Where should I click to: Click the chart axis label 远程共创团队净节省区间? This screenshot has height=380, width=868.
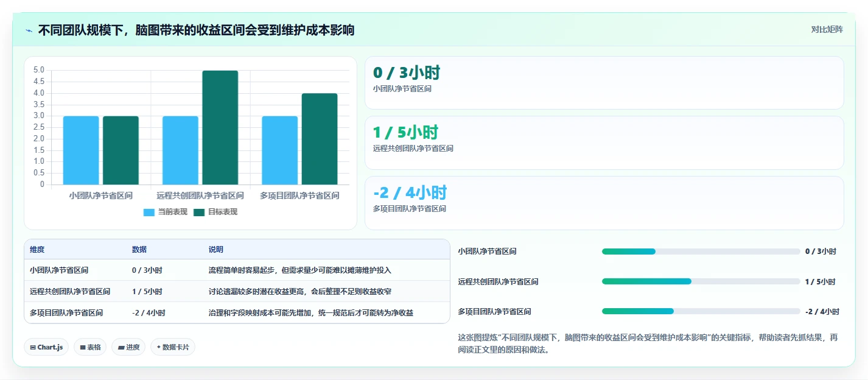pos(200,196)
